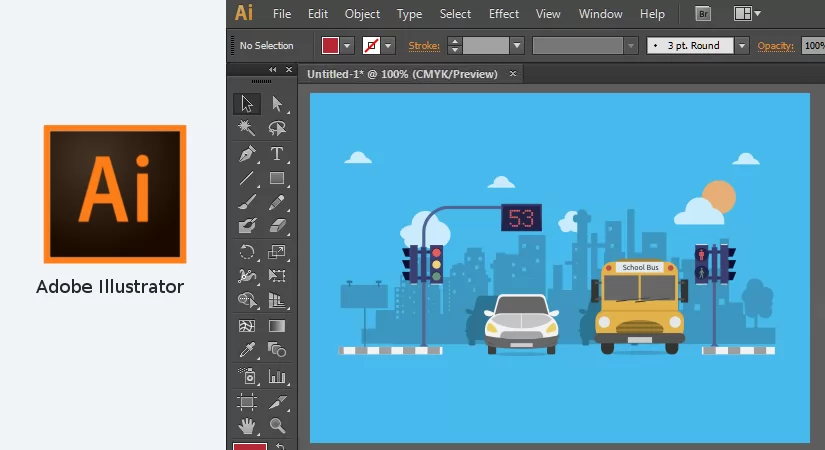Activate the Hand tool
The image size is (825, 450).
[x=247, y=426]
